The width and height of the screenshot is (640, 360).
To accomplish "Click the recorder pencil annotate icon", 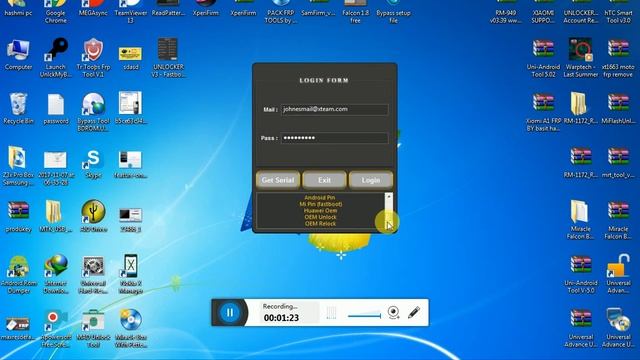I will pyautogui.click(x=414, y=313).
